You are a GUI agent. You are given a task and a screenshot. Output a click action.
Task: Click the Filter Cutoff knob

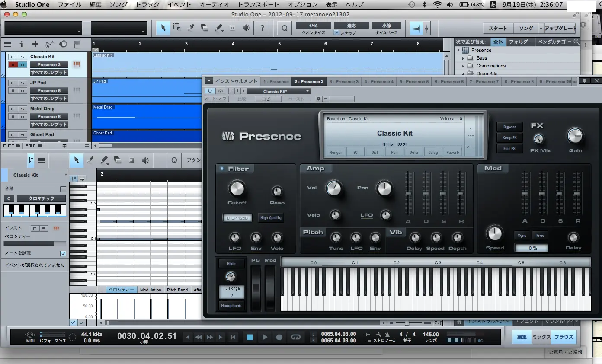[237, 188]
